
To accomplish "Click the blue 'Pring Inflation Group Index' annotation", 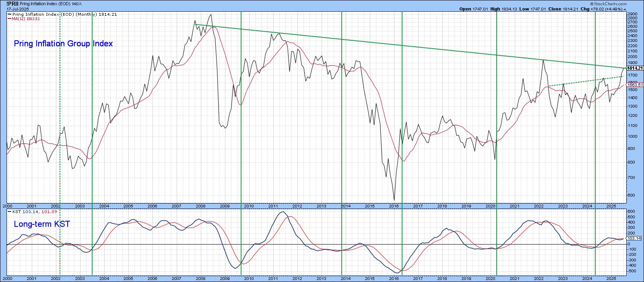I will coord(63,44).
